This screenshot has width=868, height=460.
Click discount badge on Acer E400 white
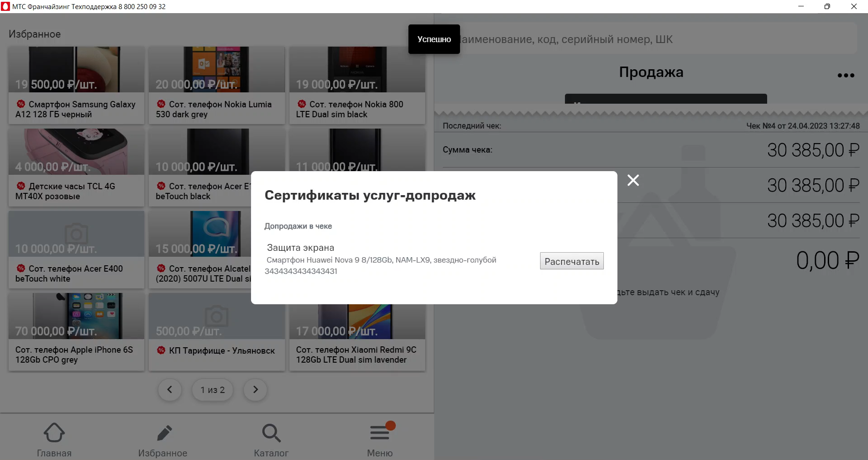(21, 268)
